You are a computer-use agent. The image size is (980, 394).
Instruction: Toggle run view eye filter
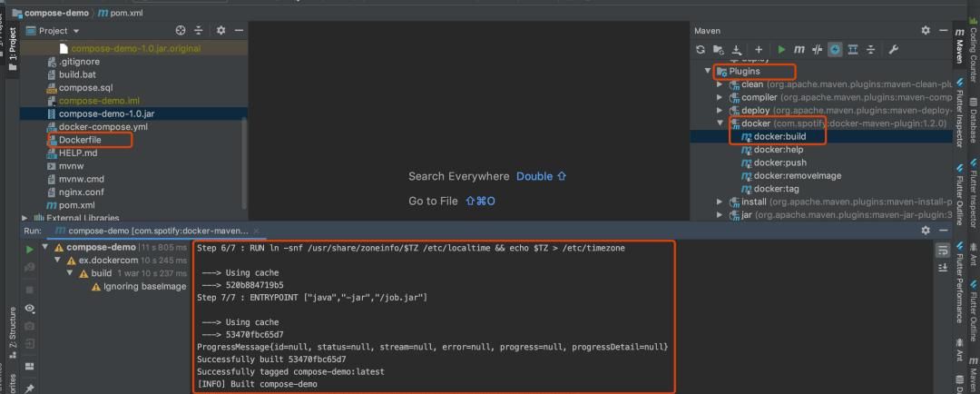[29, 309]
